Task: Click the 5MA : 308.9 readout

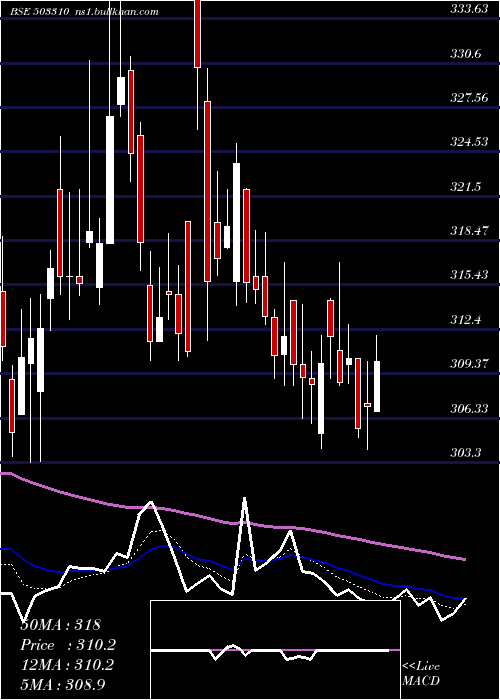Action: 63,684
